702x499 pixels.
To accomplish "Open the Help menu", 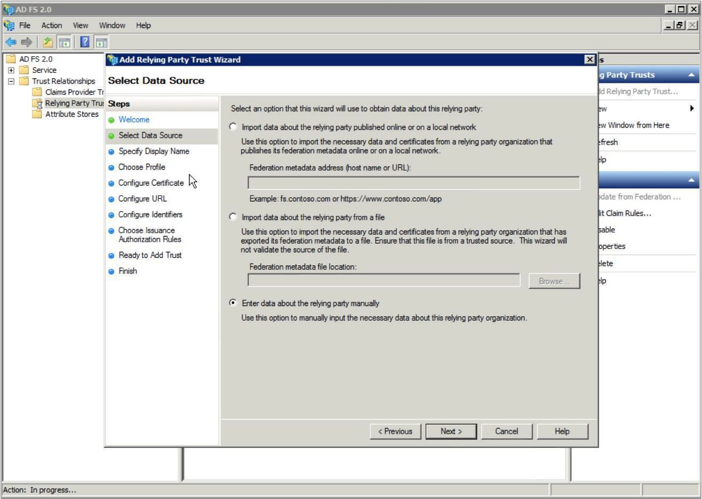I will pos(143,26).
